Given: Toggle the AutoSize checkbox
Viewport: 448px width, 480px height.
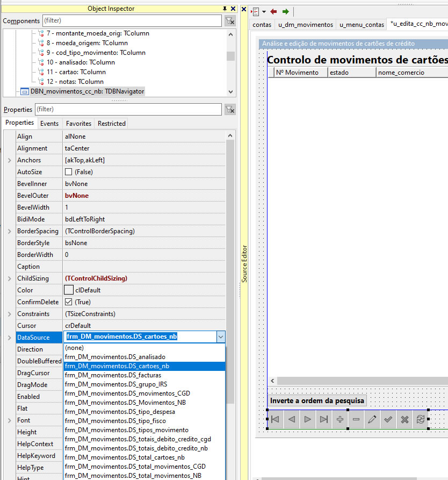Looking at the screenshot, I should click(x=68, y=172).
